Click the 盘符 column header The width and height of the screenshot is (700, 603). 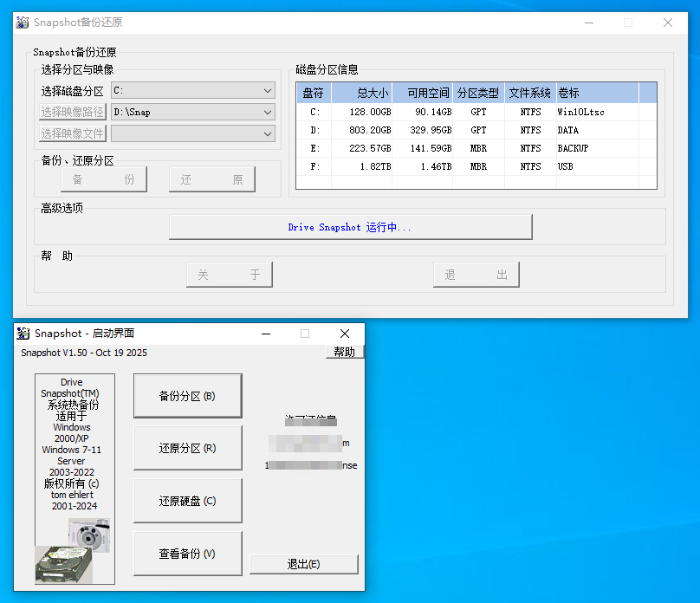point(314,93)
